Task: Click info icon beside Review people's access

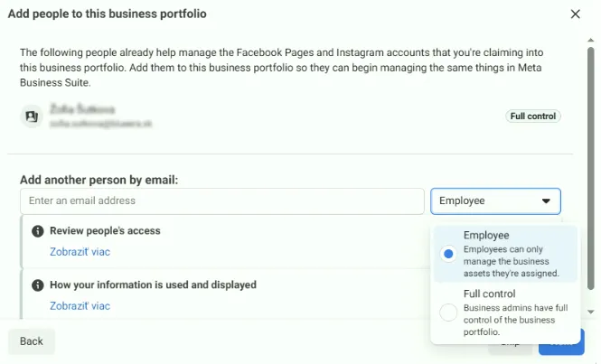Action: (x=37, y=231)
